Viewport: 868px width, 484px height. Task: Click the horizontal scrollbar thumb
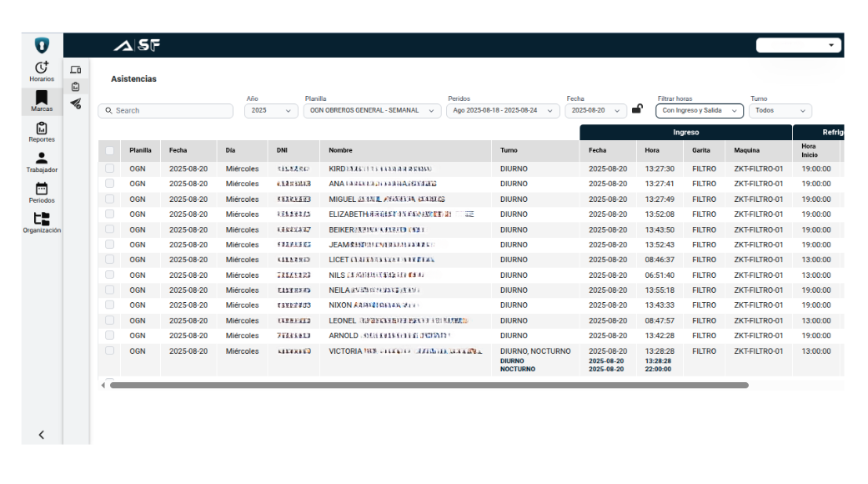(429, 386)
